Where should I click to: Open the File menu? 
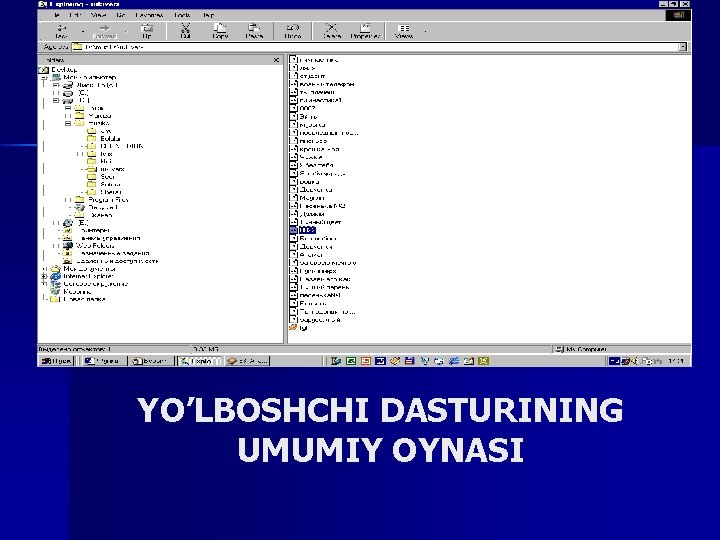(x=56, y=15)
